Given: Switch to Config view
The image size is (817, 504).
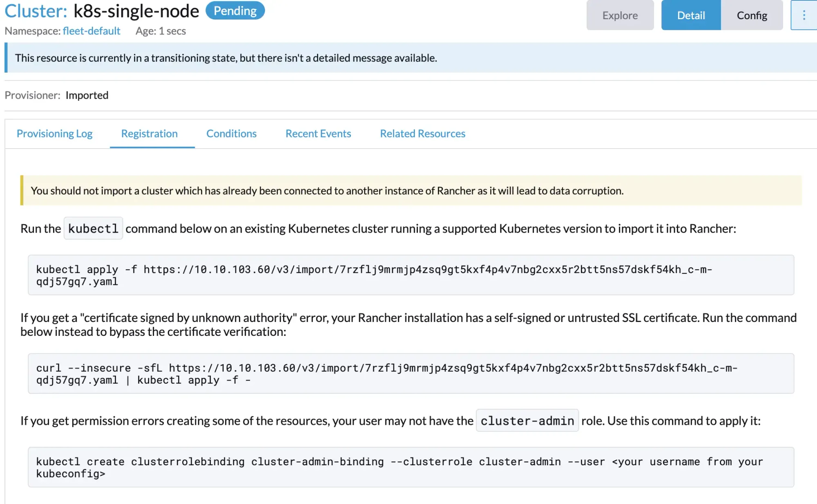Looking at the screenshot, I should [x=752, y=16].
